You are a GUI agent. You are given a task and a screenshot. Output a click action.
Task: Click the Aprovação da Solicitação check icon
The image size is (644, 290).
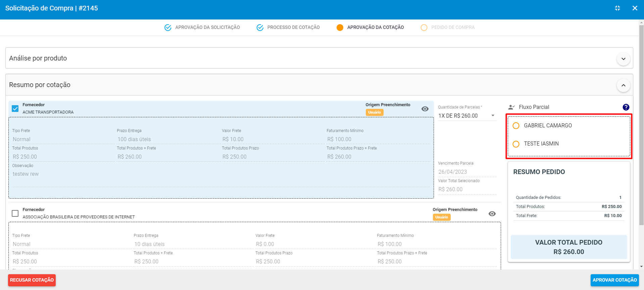point(168,28)
